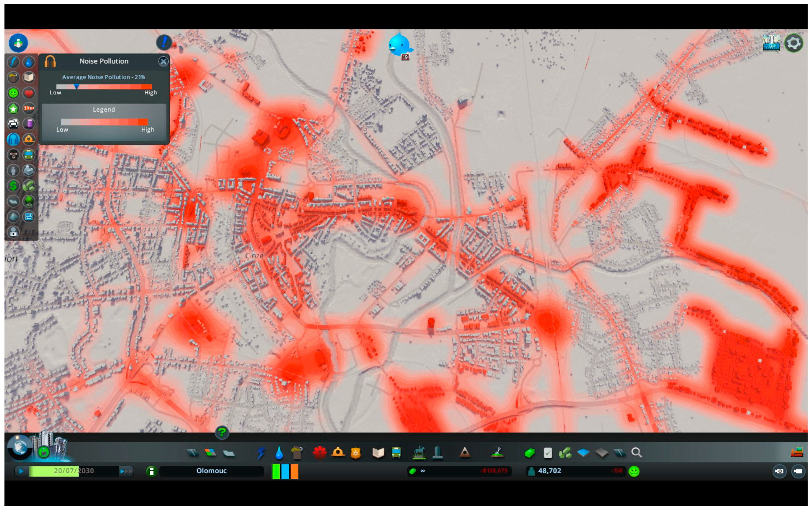Switch to the Water info view
Image resolution: width=812 pixels, height=509 pixels.
tap(29, 62)
